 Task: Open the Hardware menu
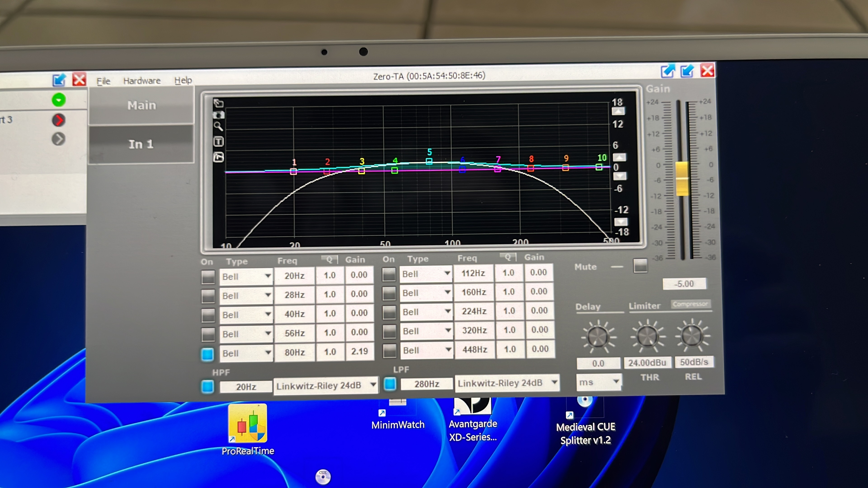point(142,81)
